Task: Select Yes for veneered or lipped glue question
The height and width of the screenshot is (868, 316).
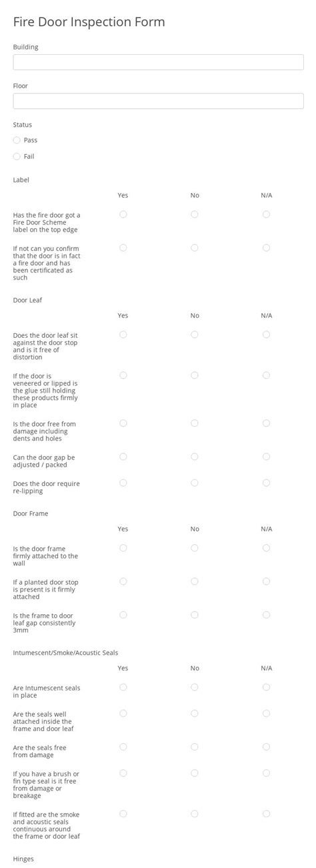Action: (x=123, y=375)
